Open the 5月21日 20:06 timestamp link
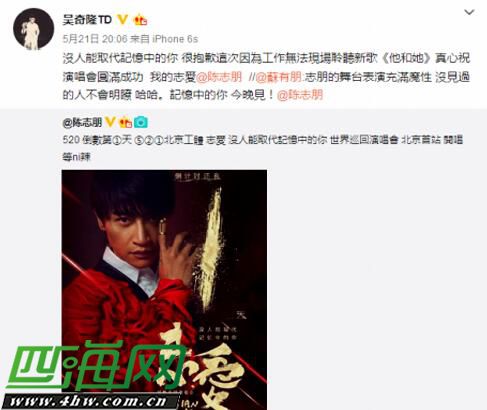 95,39
